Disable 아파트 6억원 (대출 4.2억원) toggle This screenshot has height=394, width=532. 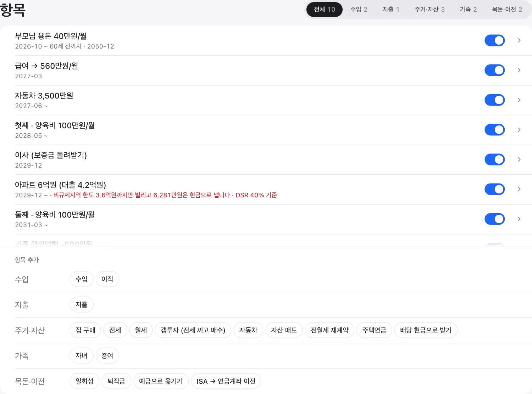click(x=494, y=189)
